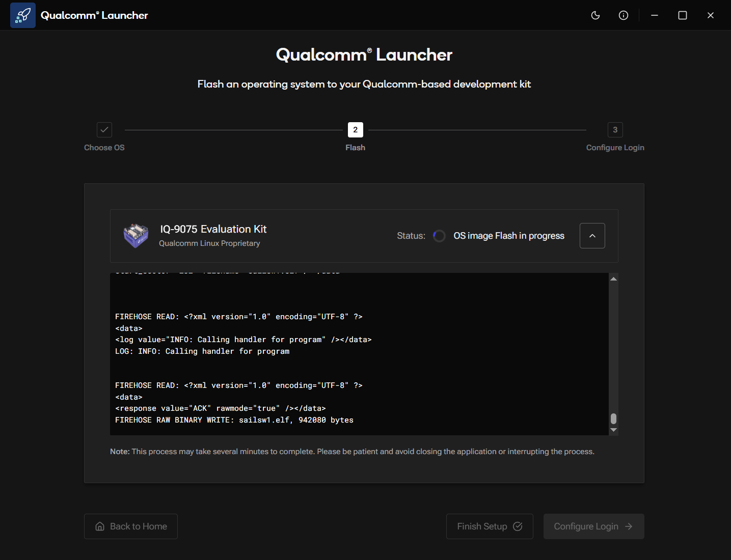Click the Back to Home button

[x=131, y=526]
